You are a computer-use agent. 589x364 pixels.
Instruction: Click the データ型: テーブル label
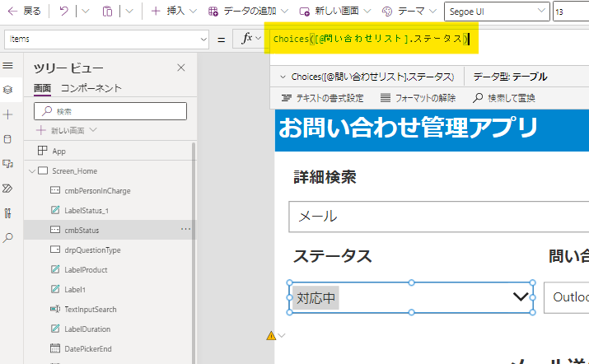tap(510, 77)
